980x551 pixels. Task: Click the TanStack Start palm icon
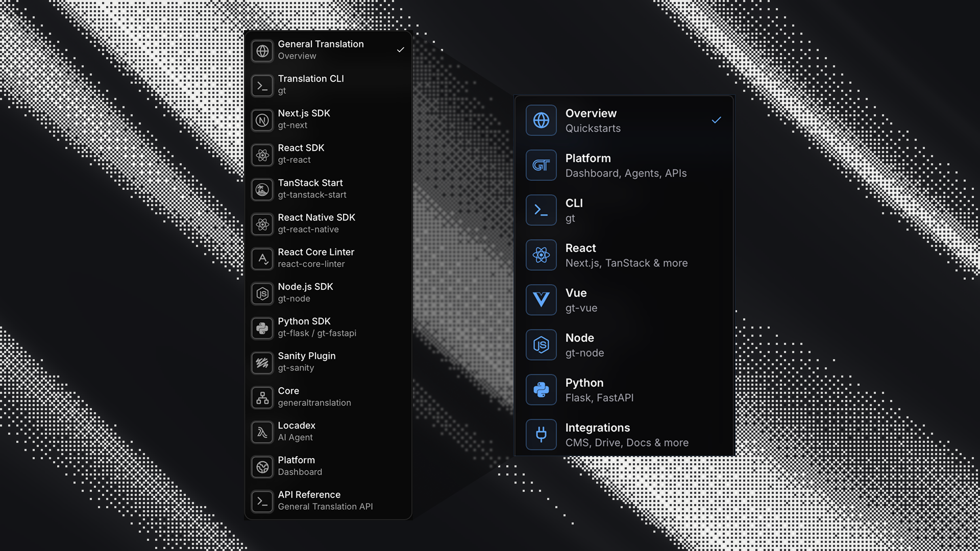point(262,190)
